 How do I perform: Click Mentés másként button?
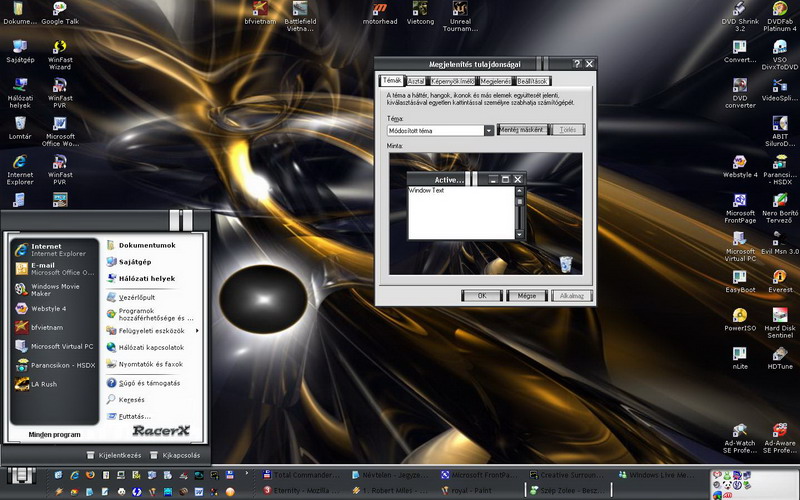coord(521,130)
